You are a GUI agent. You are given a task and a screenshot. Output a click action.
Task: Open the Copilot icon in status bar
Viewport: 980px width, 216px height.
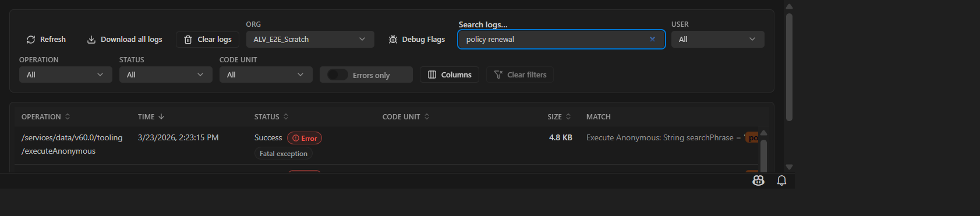[758, 180]
